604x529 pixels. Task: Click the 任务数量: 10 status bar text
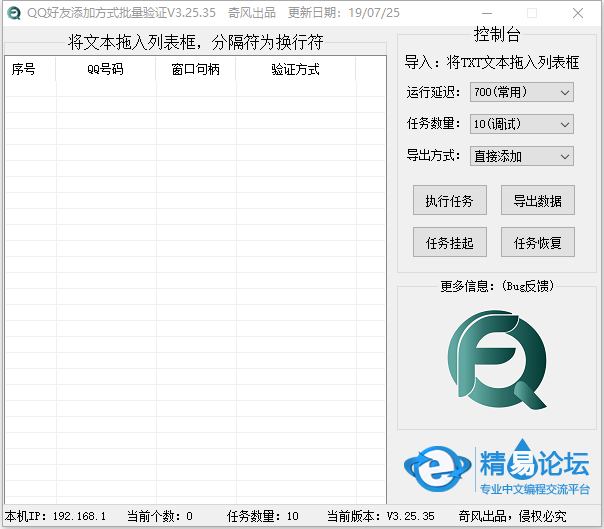tap(263, 516)
